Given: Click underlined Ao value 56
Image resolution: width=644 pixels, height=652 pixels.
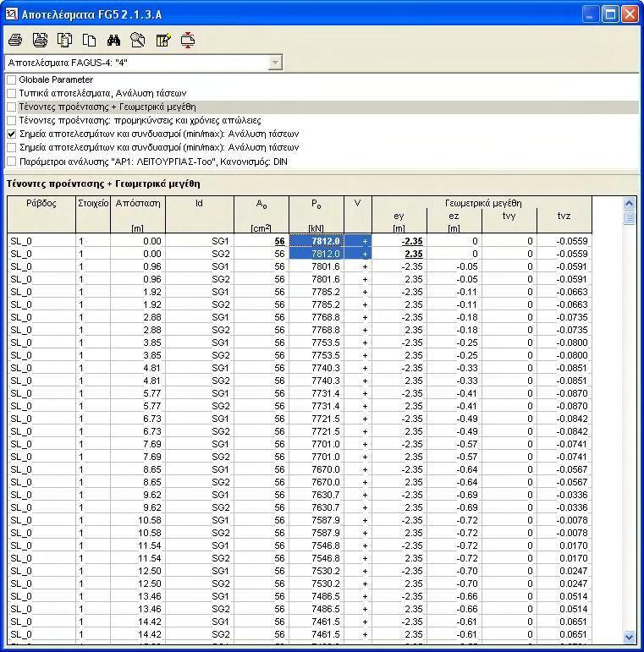Looking at the screenshot, I should (279, 241).
